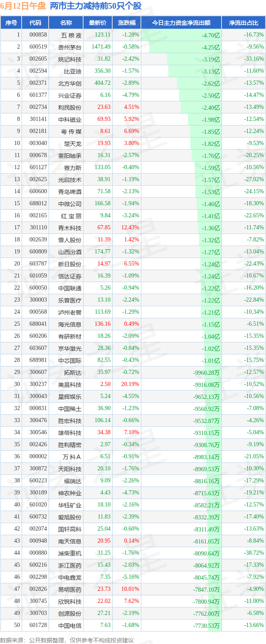The height and width of the screenshot is (644, 266).
Task: Click the 序号 column header
Action: pyautogui.click(x=11, y=23)
